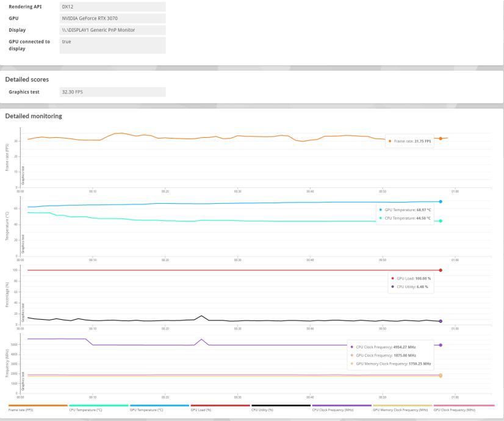The height and width of the screenshot is (421, 504).
Task: Click the Graphics test 32.30 FPS score
Action: [113, 92]
